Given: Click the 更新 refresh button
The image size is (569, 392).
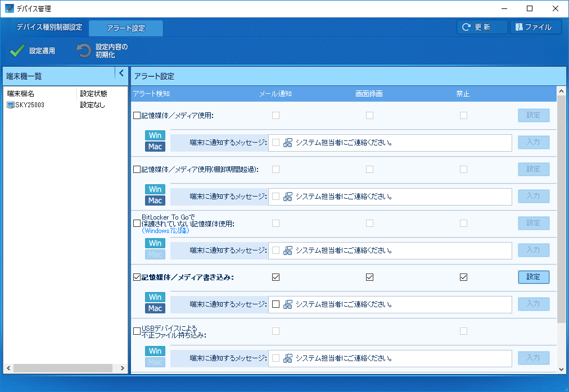Looking at the screenshot, I should click(482, 27).
